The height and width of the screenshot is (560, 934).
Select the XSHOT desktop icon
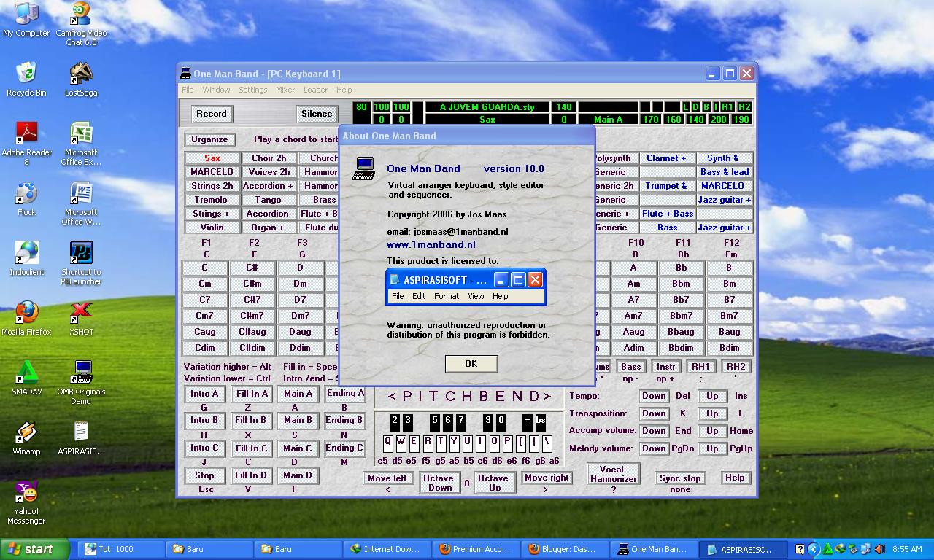pos(81,319)
